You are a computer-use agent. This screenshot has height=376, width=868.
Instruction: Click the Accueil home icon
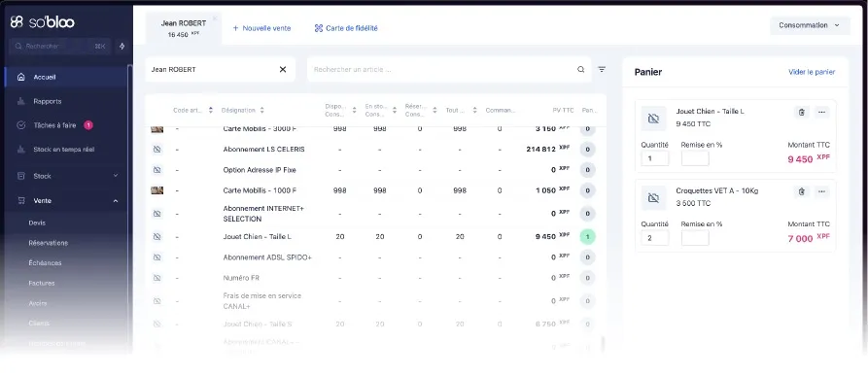coord(21,78)
